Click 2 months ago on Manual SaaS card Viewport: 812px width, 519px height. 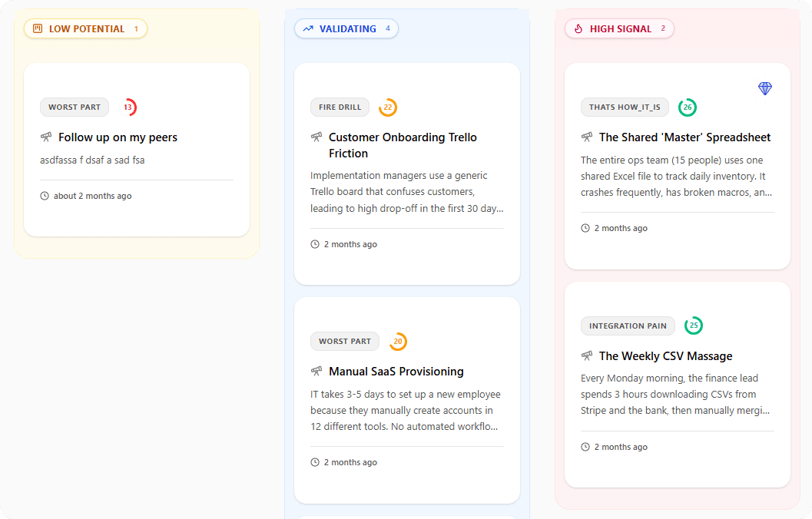pyautogui.click(x=350, y=462)
